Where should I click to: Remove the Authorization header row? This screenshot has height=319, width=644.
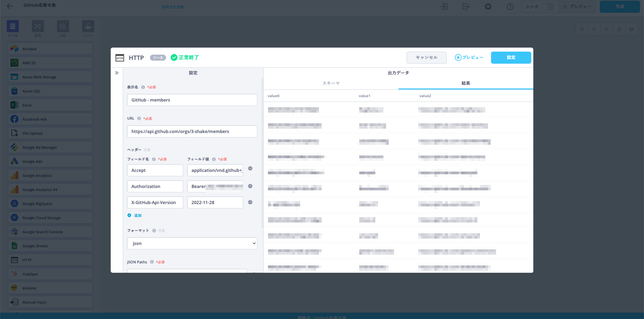pos(250,186)
